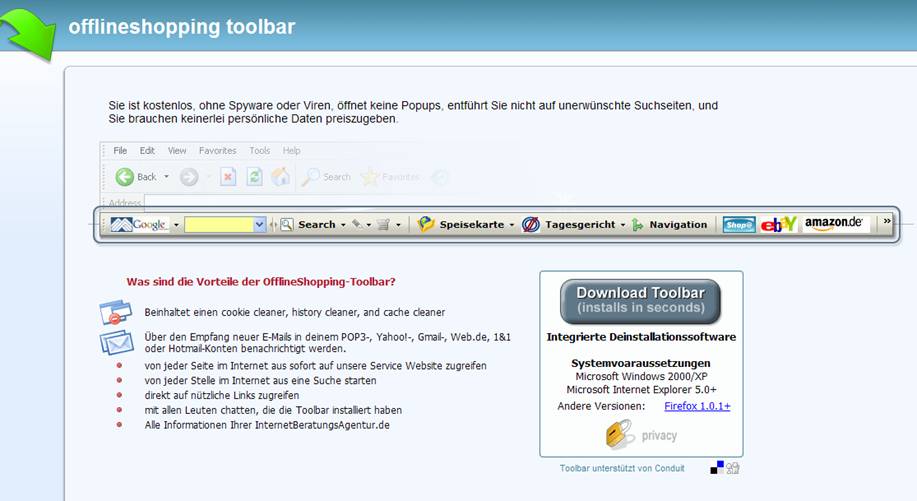Click the Navigation toolbar button
This screenshot has height=501, width=917.
point(670,224)
